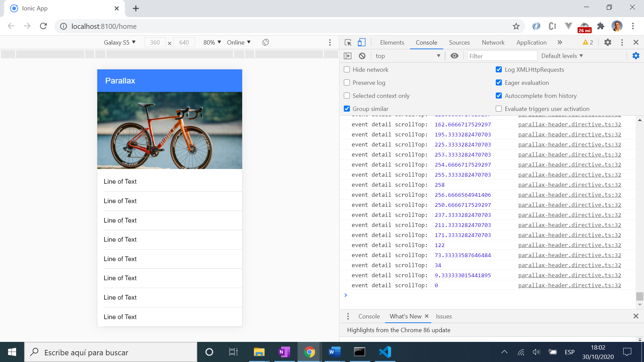Toggle the inspect element icon
Viewport: 644px width, 362px height.
click(x=348, y=43)
